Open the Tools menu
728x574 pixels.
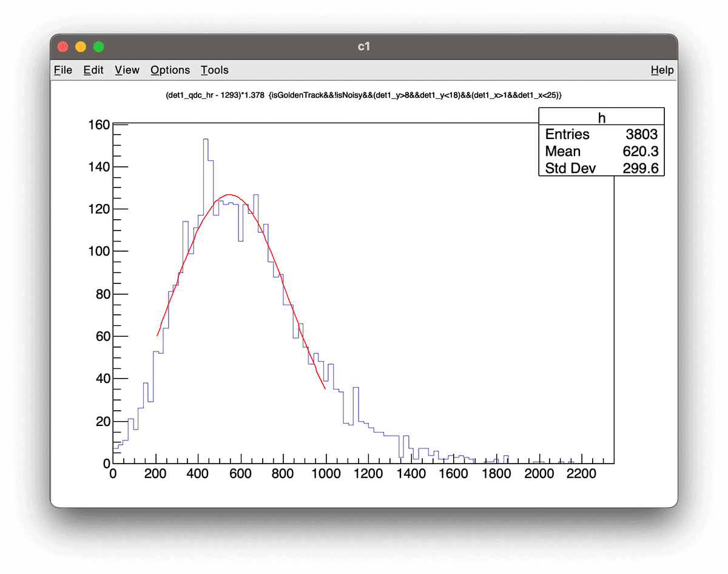click(215, 70)
